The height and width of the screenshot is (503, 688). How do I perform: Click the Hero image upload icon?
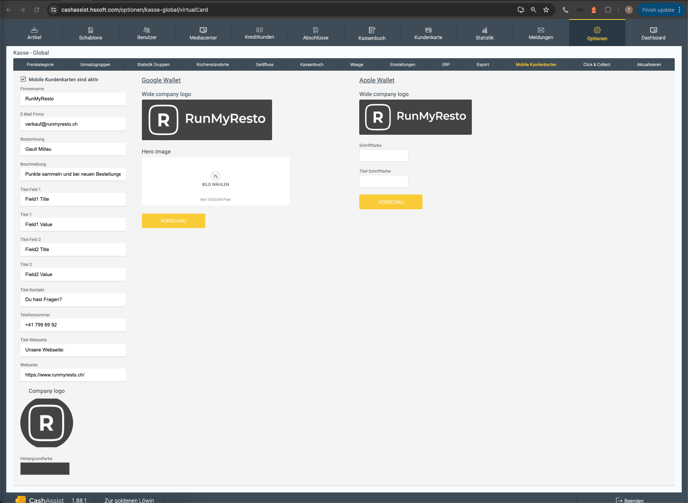(215, 176)
